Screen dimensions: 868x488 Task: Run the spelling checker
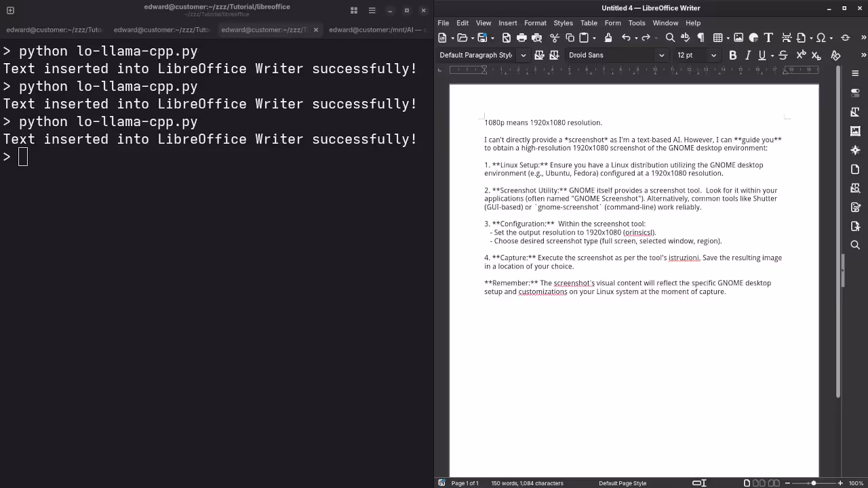tap(686, 37)
